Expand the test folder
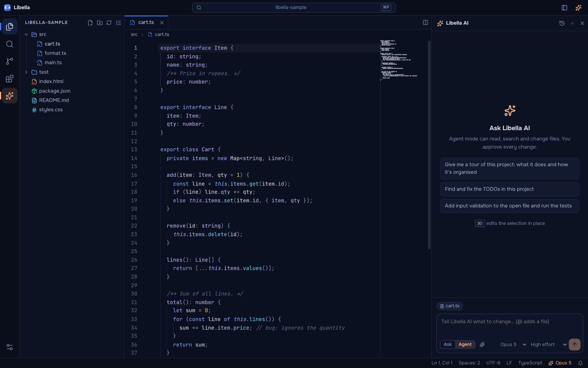588x368 pixels. click(x=26, y=72)
